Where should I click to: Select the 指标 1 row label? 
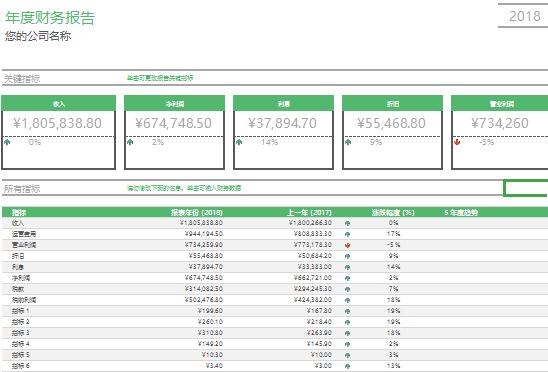[21, 311]
